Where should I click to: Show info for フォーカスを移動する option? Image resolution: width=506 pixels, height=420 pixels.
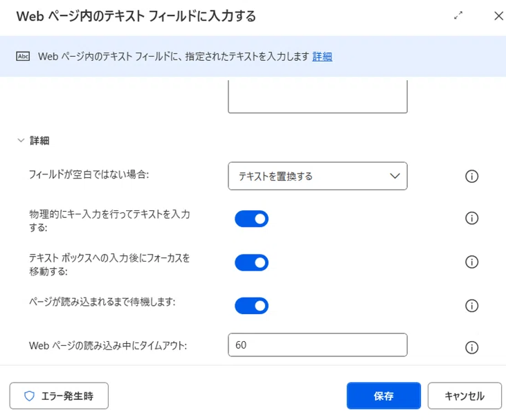[471, 262]
